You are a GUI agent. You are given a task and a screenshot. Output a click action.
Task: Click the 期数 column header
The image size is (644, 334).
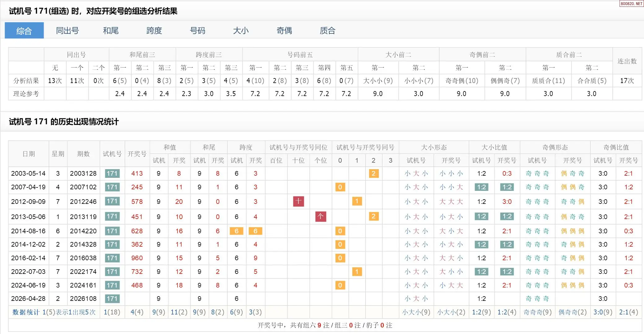tap(83, 154)
